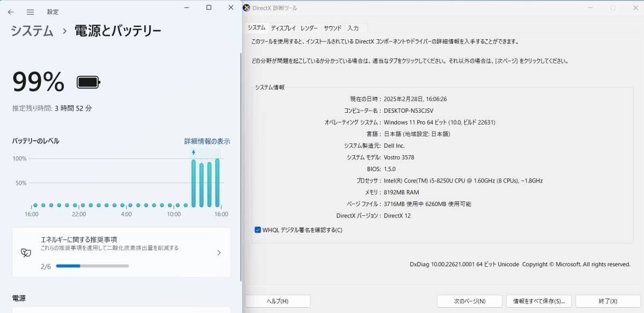Click the BIOS version 1.5.0
Viewport: 644px width, 313px height.
[390, 169]
